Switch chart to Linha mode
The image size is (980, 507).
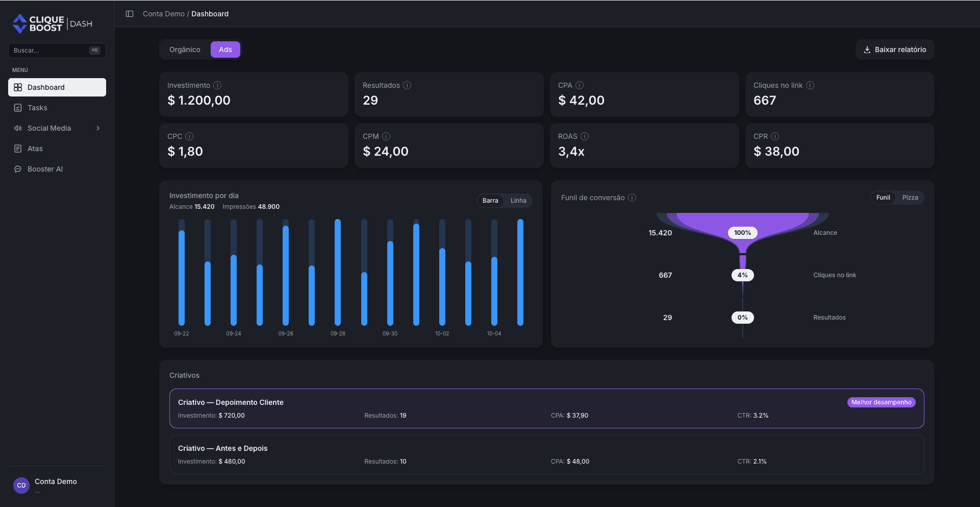point(518,201)
